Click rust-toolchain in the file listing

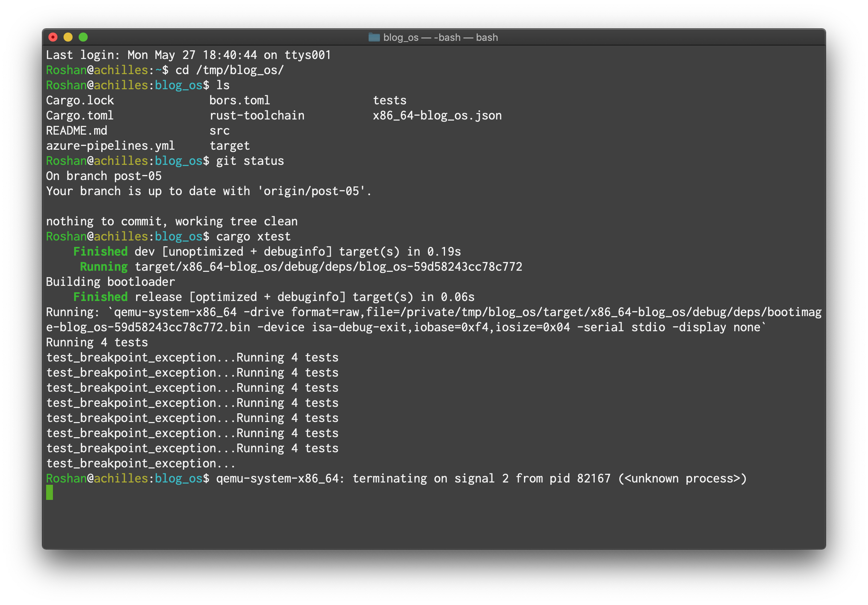(x=257, y=115)
